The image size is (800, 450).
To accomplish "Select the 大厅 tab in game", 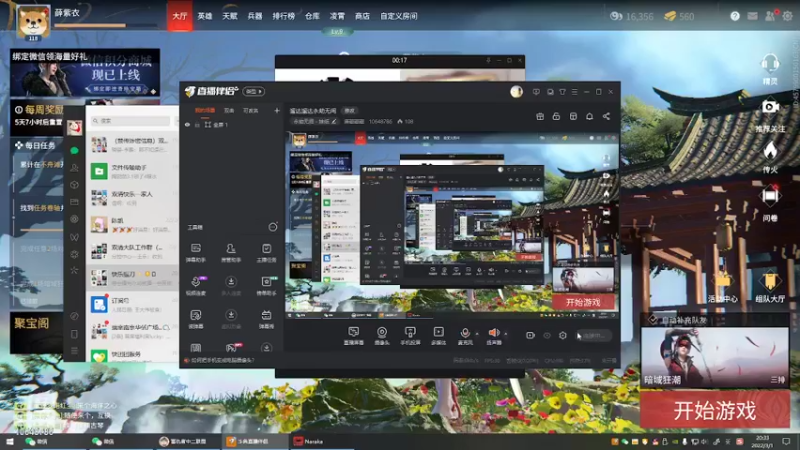I will 180,16.
